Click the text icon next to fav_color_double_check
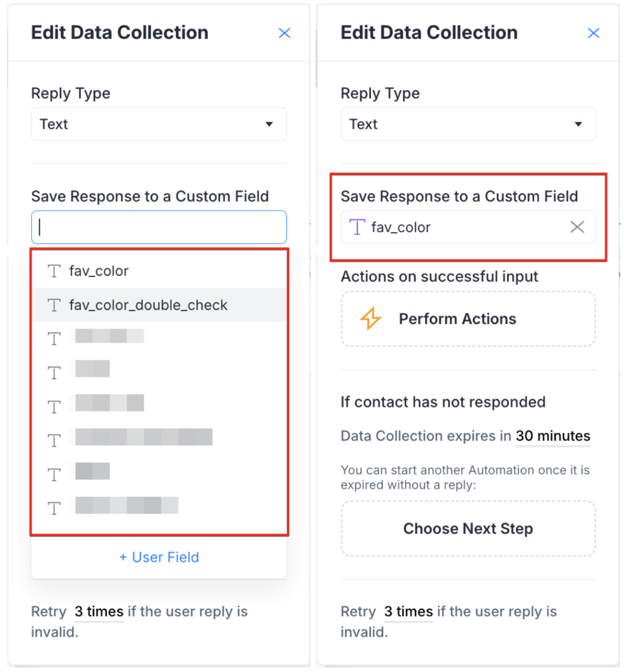624x672 pixels. (x=54, y=305)
